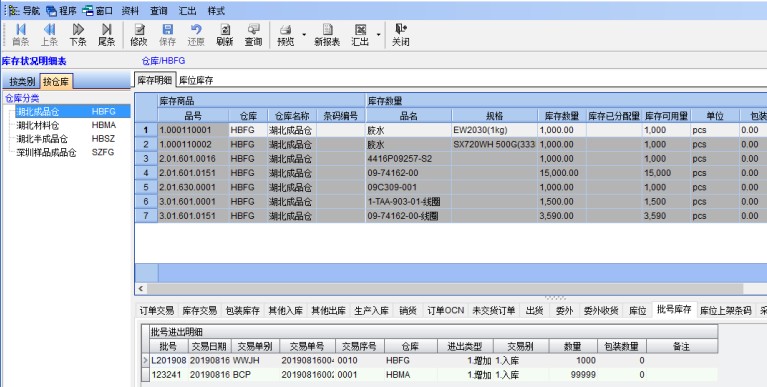The height and width of the screenshot is (387, 767).
Task: Click the 库存数量 column header
Action: (x=562, y=116)
